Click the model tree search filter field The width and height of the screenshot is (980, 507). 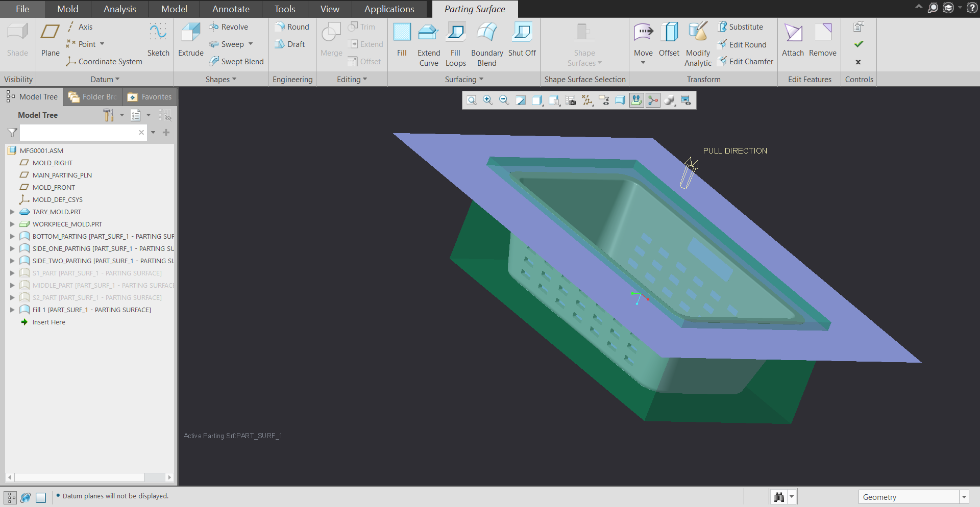(x=83, y=133)
